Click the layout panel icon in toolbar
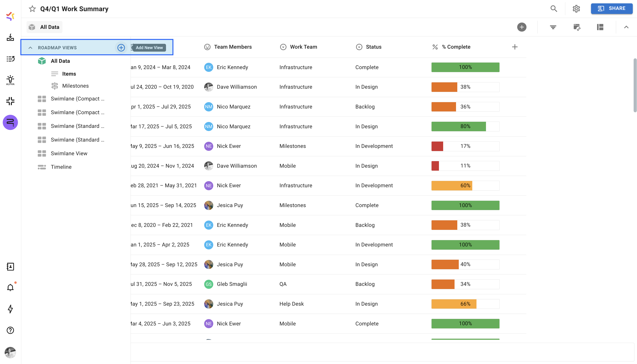The width and height of the screenshot is (637, 364). (600, 27)
